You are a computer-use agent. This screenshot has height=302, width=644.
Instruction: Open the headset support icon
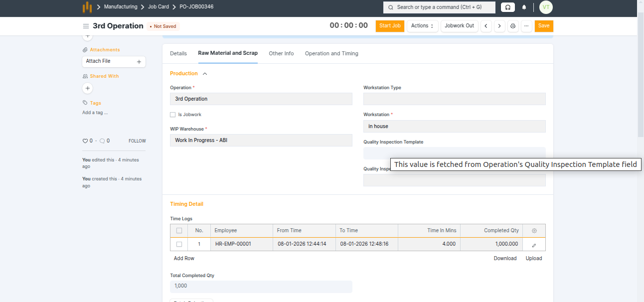[x=507, y=7]
